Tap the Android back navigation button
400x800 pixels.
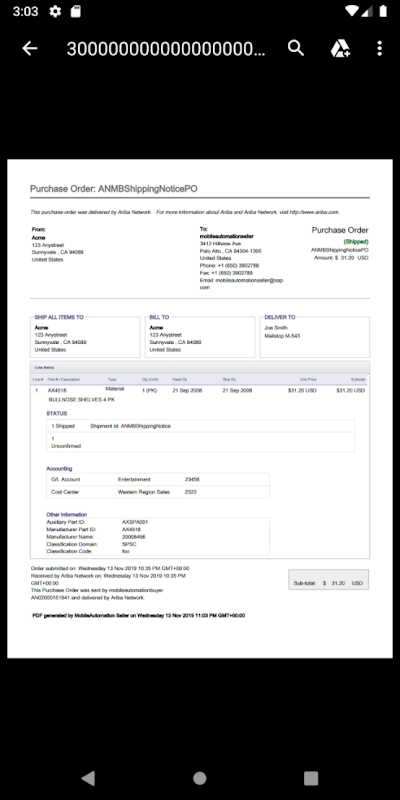click(88, 778)
